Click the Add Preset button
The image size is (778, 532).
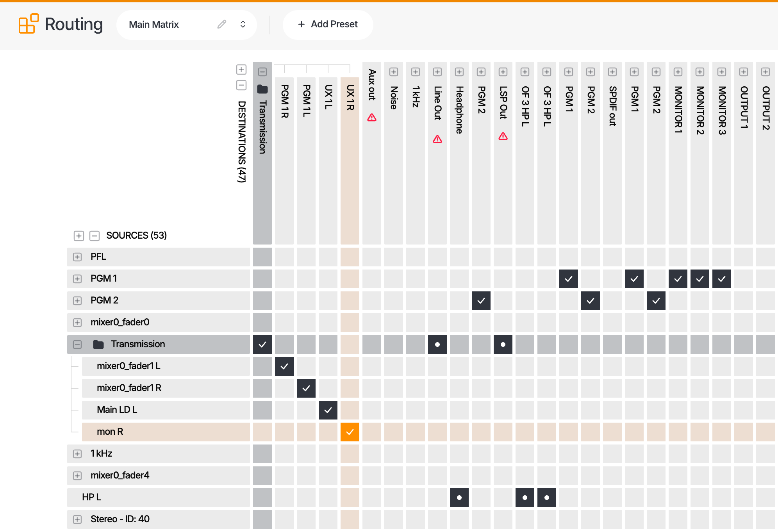coord(328,24)
